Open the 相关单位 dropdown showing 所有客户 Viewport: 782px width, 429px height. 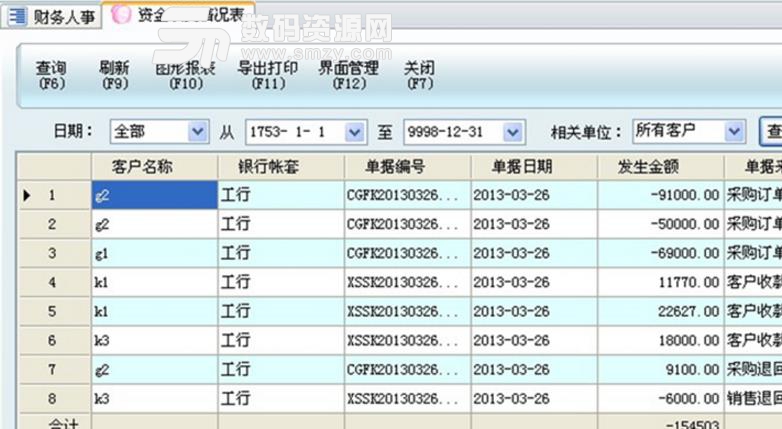tap(734, 132)
